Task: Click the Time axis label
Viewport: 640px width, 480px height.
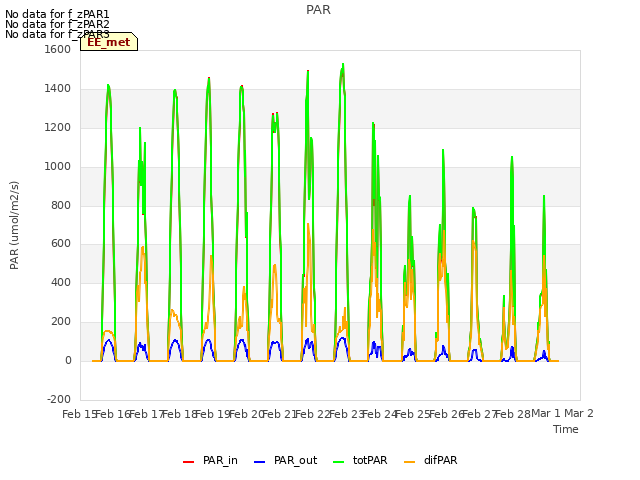Action: [x=566, y=429]
